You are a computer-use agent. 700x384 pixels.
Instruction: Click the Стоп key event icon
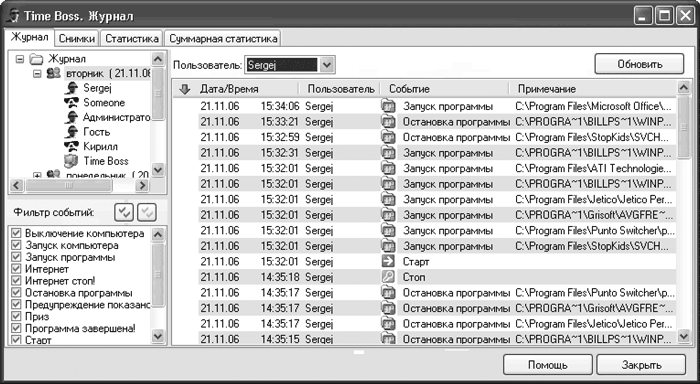(x=388, y=277)
